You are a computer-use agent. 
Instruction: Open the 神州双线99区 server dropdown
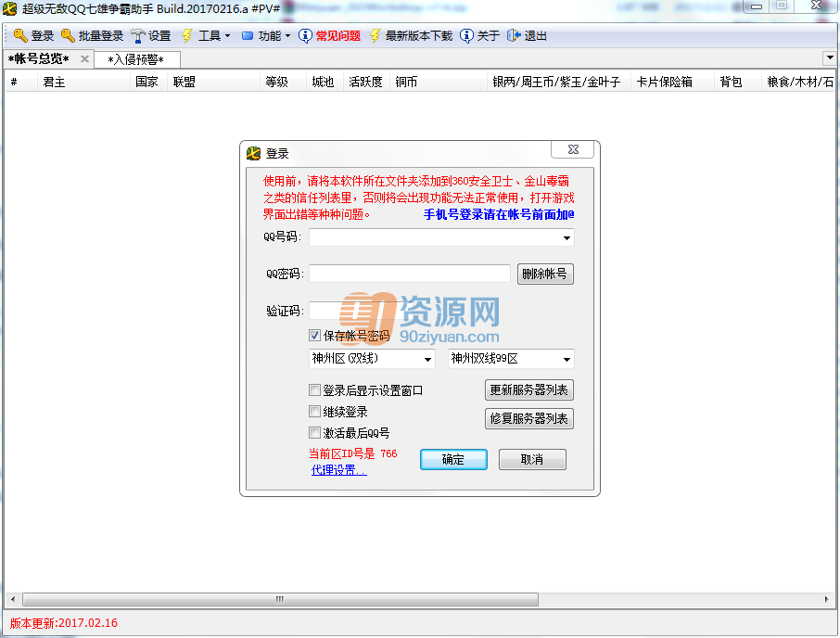point(566,359)
